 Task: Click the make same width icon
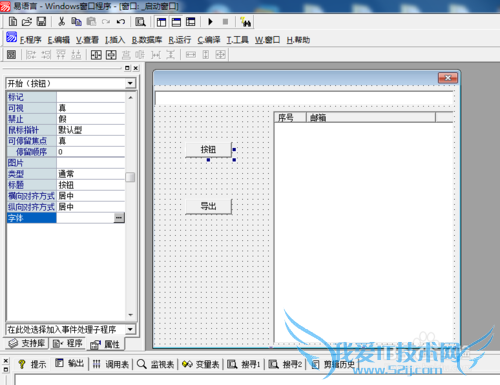[x=191, y=54]
